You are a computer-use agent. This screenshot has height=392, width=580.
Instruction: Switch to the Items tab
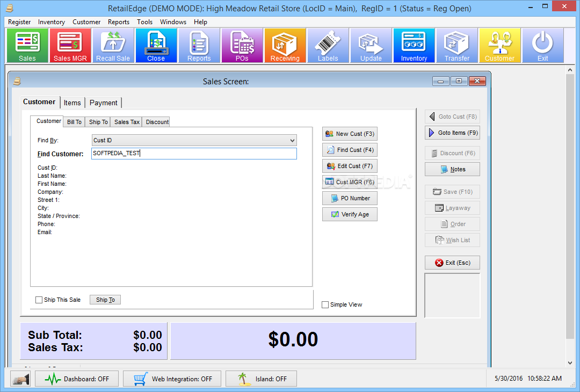click(x=72, y=103)
